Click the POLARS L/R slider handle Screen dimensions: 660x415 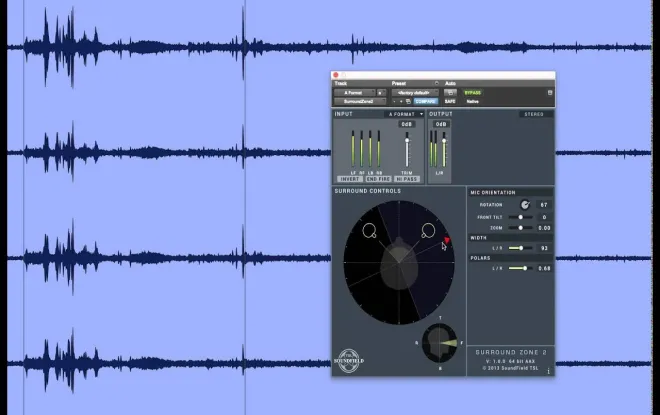coord(525,268)
